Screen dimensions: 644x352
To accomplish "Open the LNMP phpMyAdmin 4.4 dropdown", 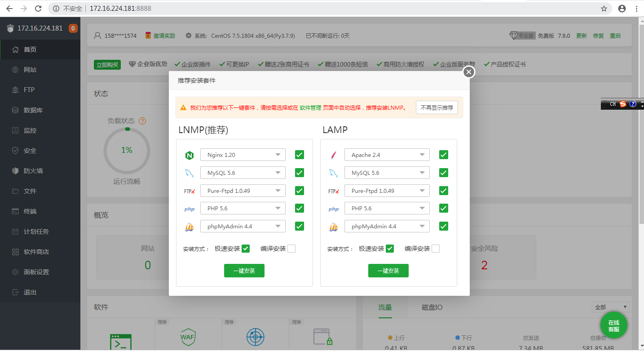I will point(243,226).
